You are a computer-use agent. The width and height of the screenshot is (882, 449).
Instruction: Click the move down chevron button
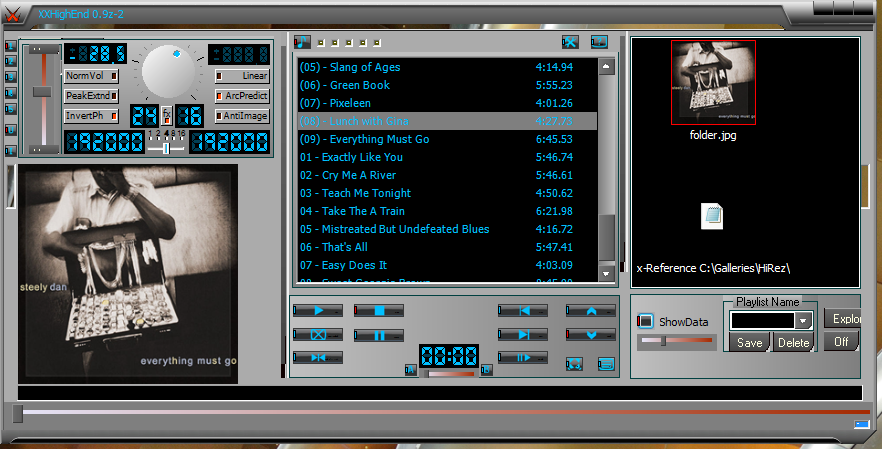coord(591,335)
